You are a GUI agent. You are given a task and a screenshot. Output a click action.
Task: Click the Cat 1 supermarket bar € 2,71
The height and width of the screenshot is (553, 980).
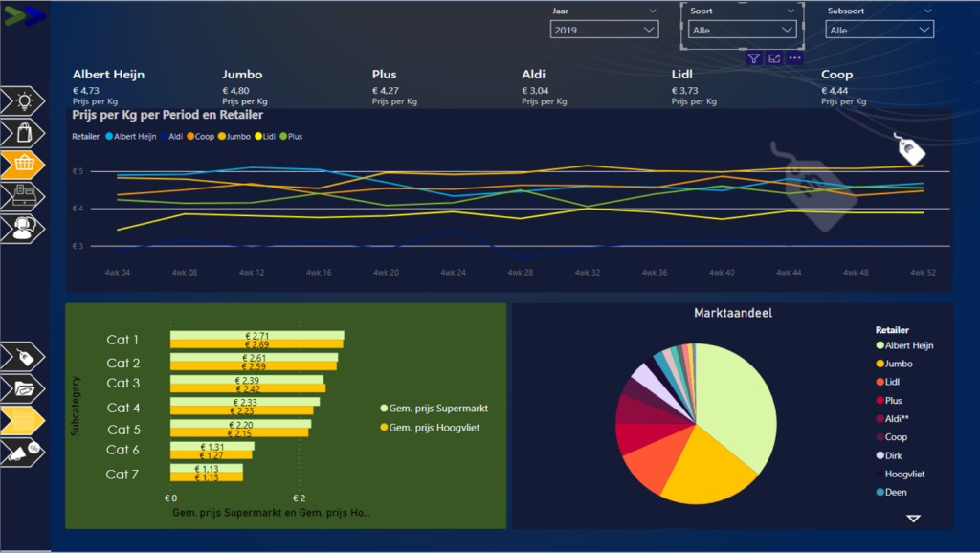(x=256, y=336)
